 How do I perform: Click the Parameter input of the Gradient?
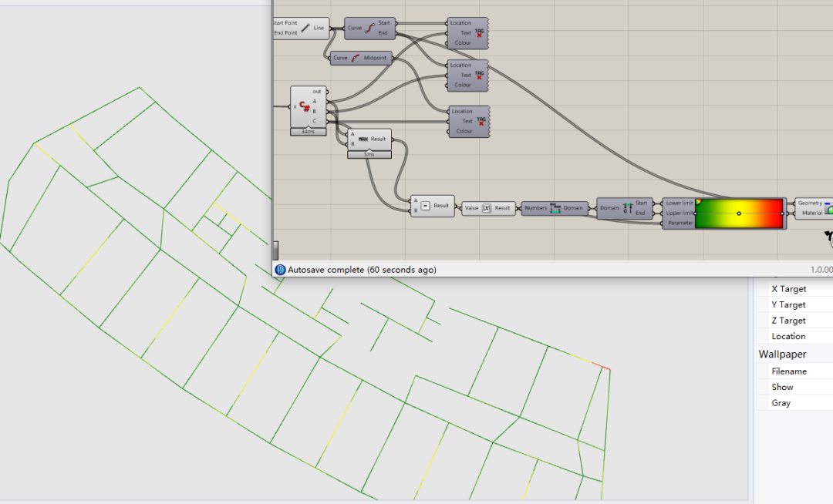pyautogui.click(x=680, y=223)
